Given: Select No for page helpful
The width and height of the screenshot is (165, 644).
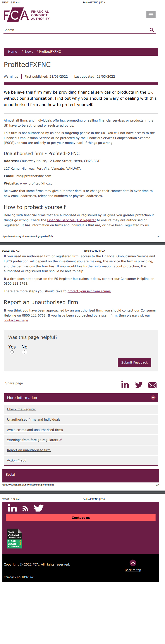Looking at the screenshot, I should tap(24, 352).
